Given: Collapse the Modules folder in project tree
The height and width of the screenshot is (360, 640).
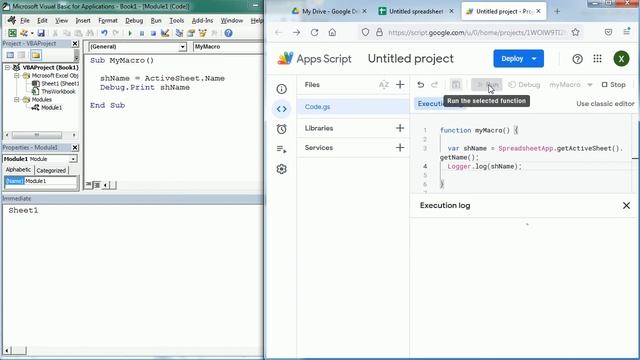Looking at the screenshot, I should click(17, 100).
